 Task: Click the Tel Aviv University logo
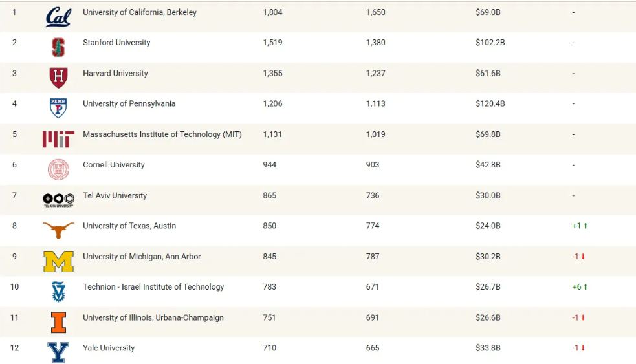click(x=58, y=200)
